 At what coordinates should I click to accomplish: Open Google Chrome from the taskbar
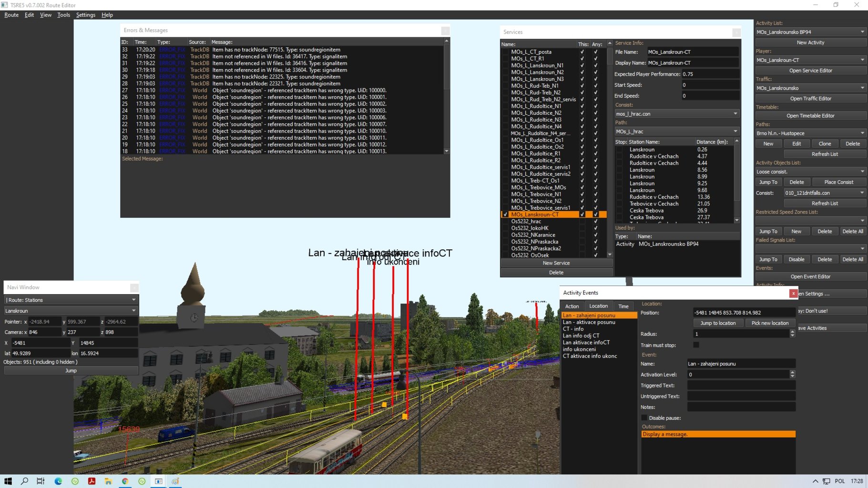(x=125, y=481)
